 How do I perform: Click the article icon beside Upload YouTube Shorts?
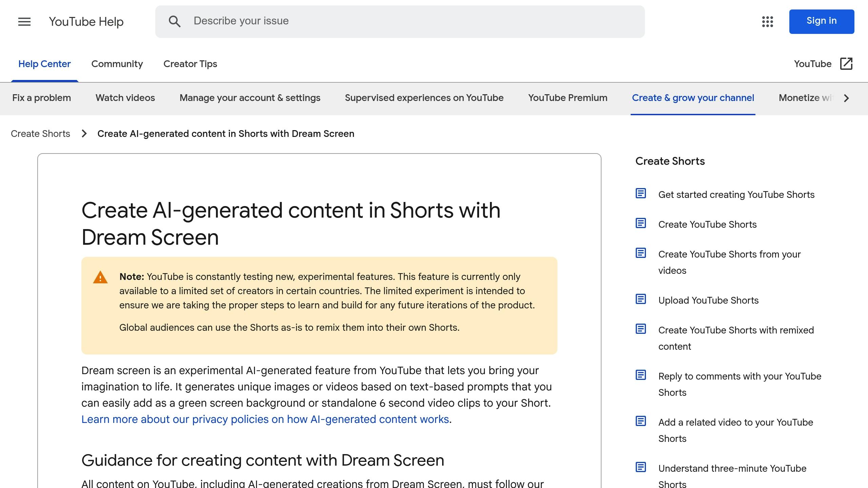640,299
